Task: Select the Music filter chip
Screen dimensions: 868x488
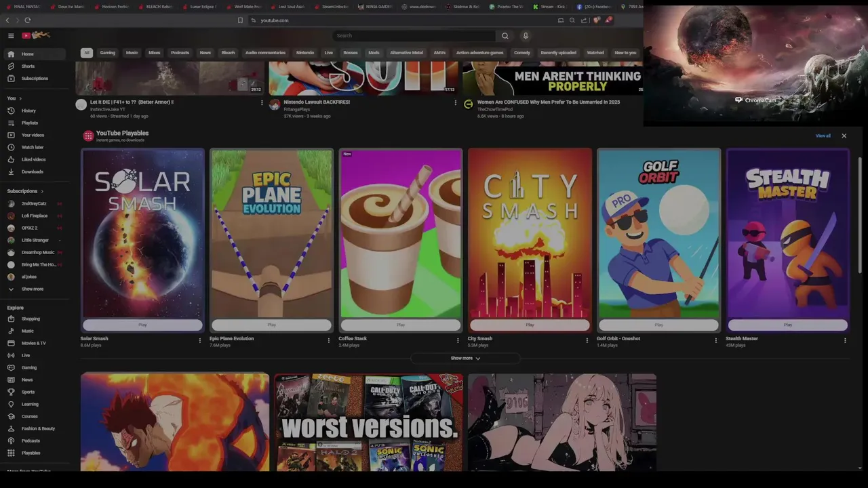Action: pos(132,53)
